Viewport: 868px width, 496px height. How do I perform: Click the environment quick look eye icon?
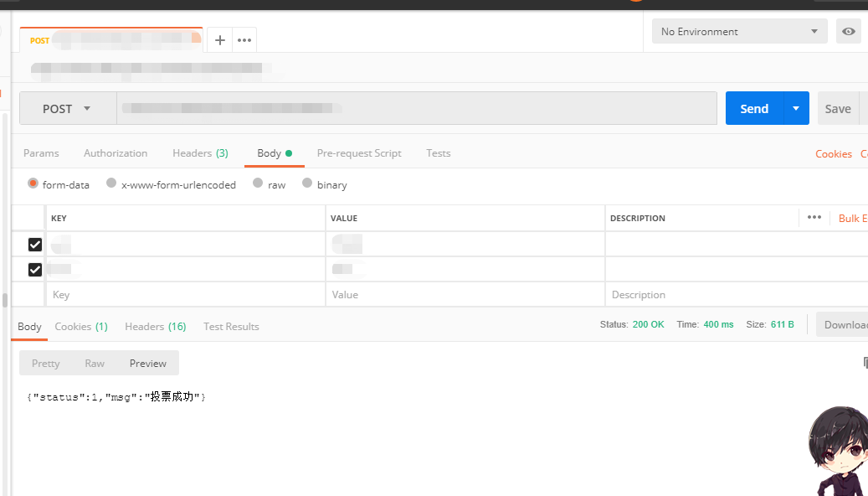tap(848, 32)
